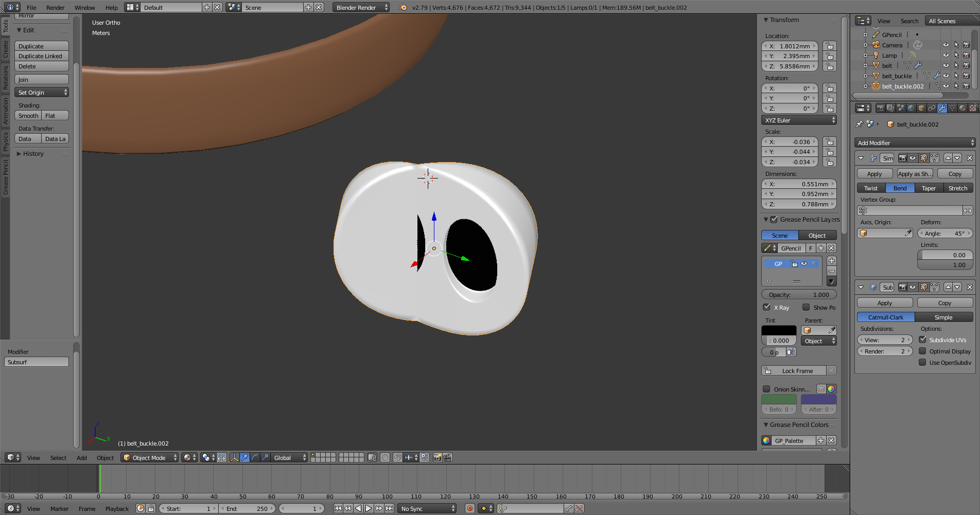Open the World properties tab

tap(911, 108)
